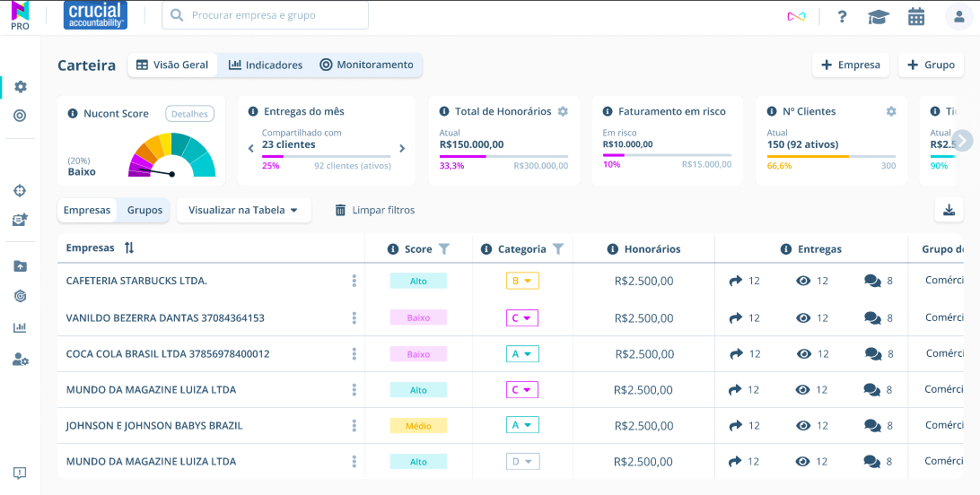This screenshot has width=980, height=495.
Task: Add a new Grupo
Action: pyautogui.click(x=931, y=65)
